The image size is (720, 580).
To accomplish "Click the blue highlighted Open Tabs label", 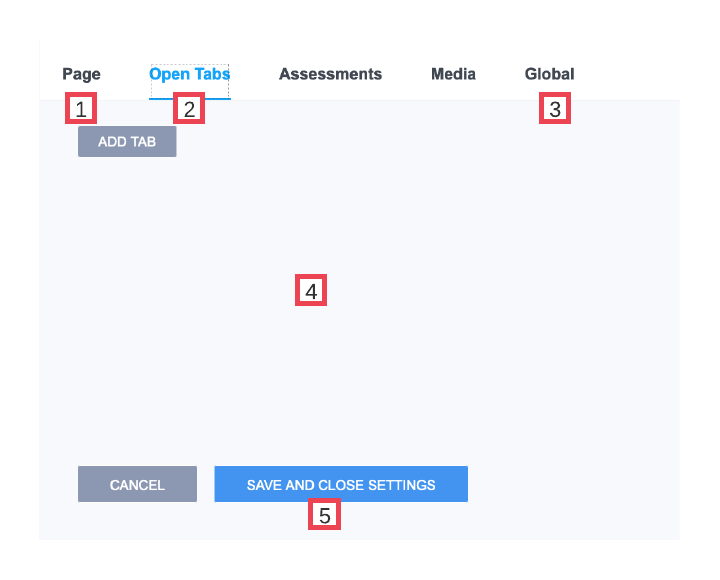I will point(190,74).
